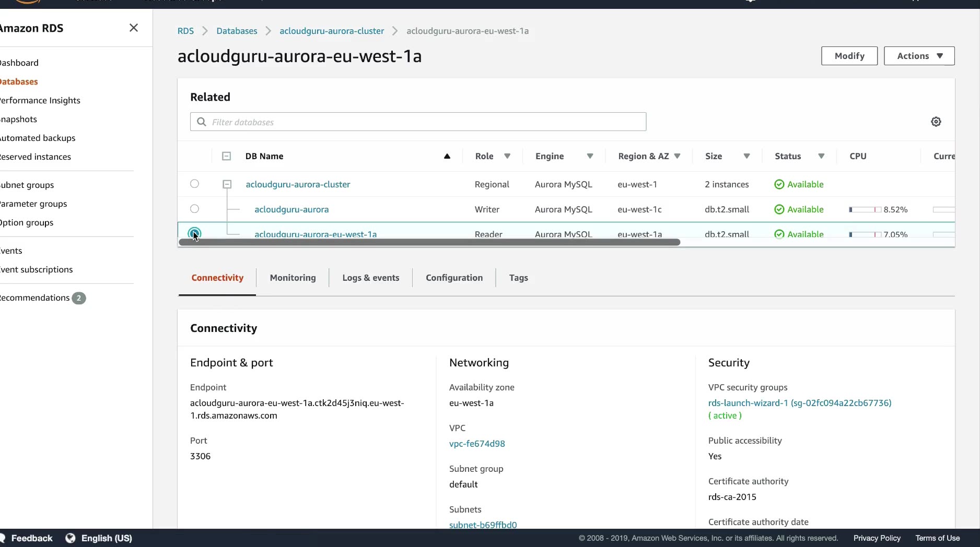Screen dimensions: 980x547
Task: Open the acloudguru-aurora-cluster database link
Action: point(298,184)
